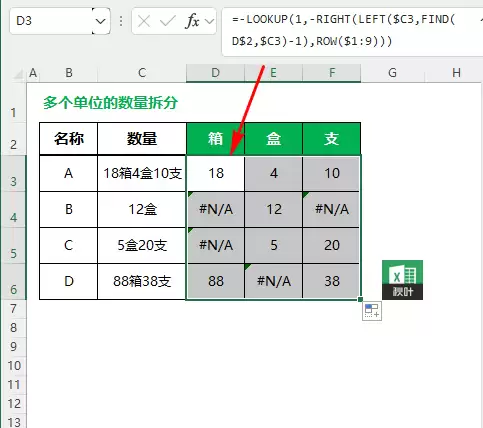Click the Name Box showing D3
The image size is (483, 428).
(x=51, y=21)
